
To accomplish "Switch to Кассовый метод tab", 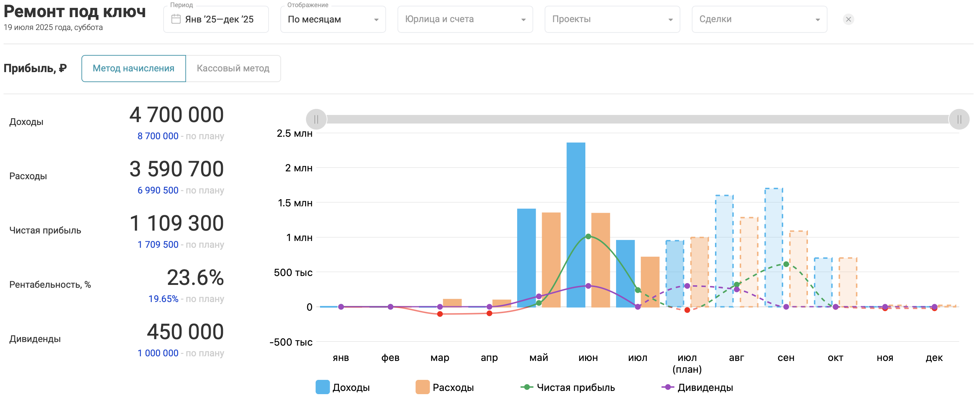I will [x=233, y=69].
